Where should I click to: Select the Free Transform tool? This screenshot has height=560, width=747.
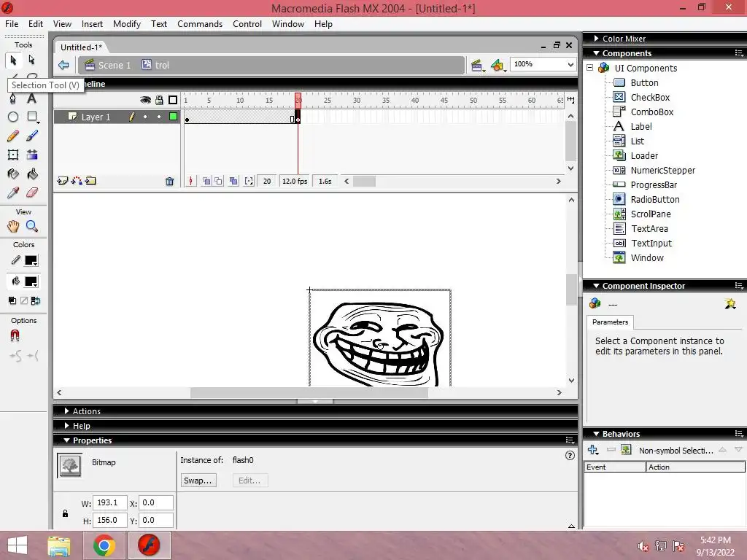click(x=13, y=155)
